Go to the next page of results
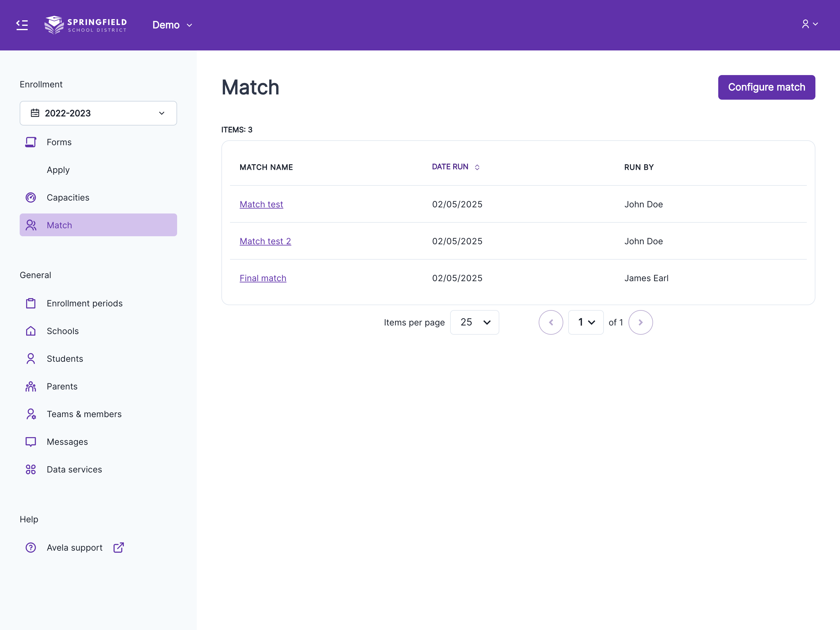Viewport: 840px width, 630px height. click(640, 322)
